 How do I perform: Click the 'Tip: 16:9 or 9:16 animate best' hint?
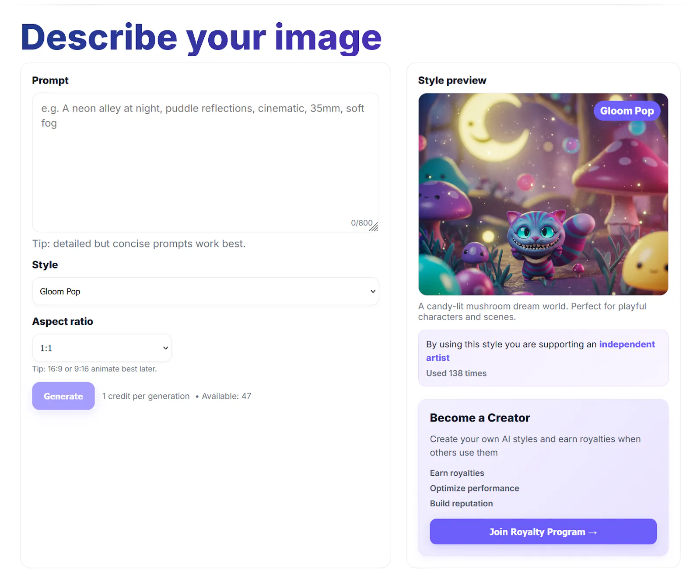[x=94, y=369]
